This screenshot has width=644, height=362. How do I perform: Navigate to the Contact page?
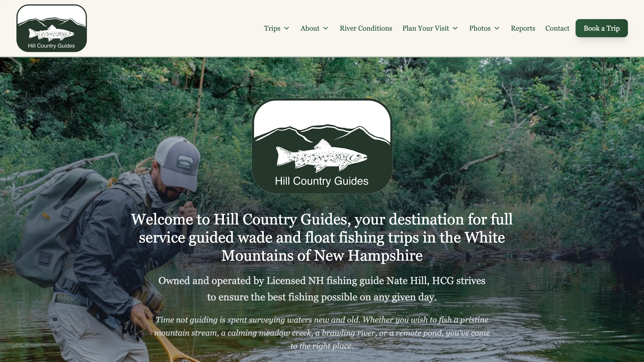[x=557, y=28]
